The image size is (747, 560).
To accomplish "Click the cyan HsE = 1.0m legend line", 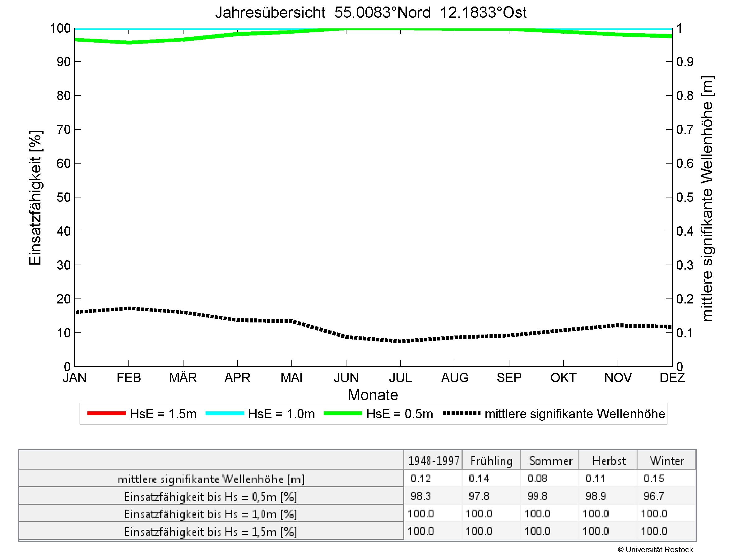I will (225, 414).
